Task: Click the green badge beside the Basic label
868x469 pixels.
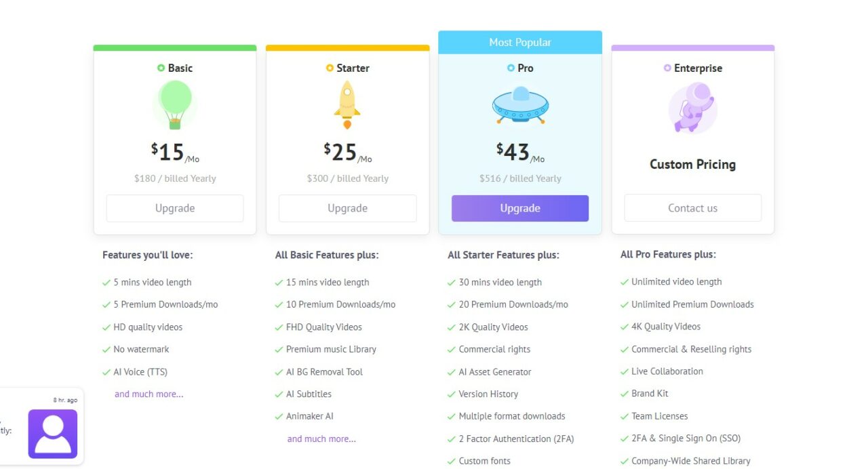Action: [160, 68]
